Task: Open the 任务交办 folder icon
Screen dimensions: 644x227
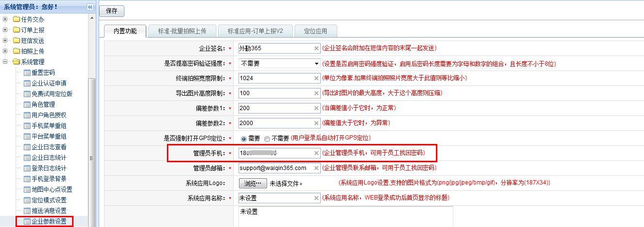Action: [16, 19]
